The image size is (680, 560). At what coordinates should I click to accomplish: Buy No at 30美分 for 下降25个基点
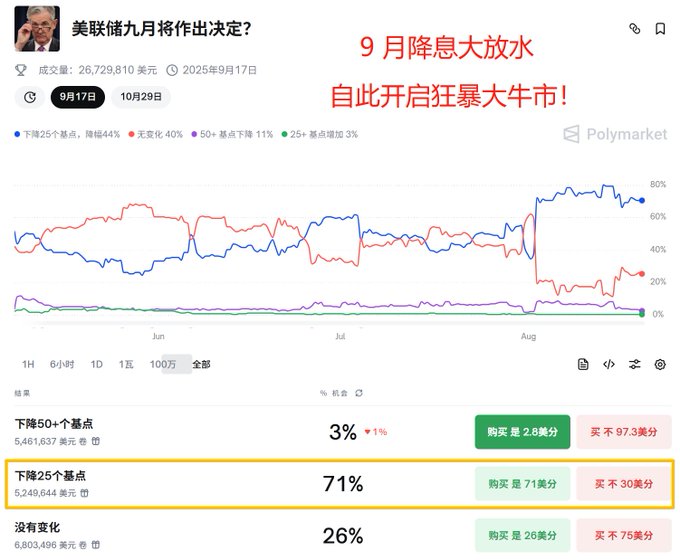(x=623, y=484)
